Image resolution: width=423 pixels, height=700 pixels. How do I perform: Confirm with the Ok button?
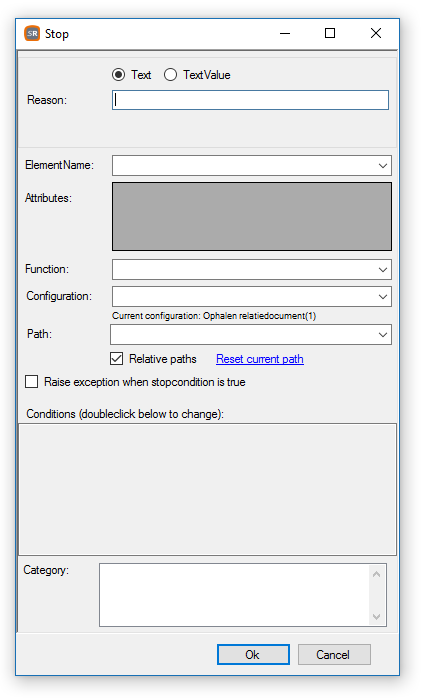click(253, 654)
